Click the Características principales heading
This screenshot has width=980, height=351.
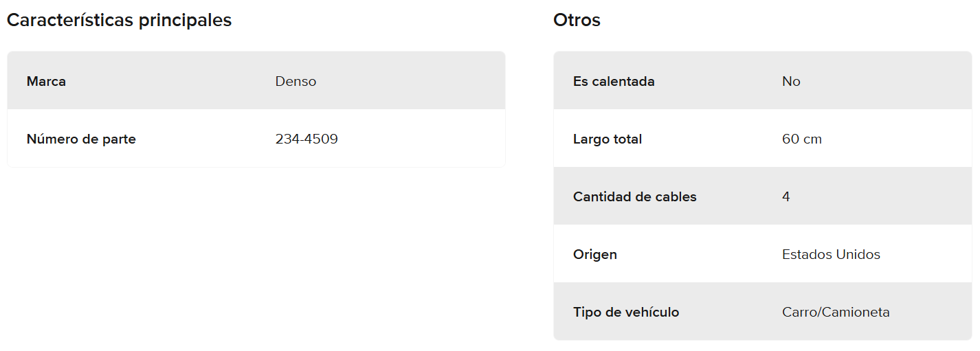119,21
